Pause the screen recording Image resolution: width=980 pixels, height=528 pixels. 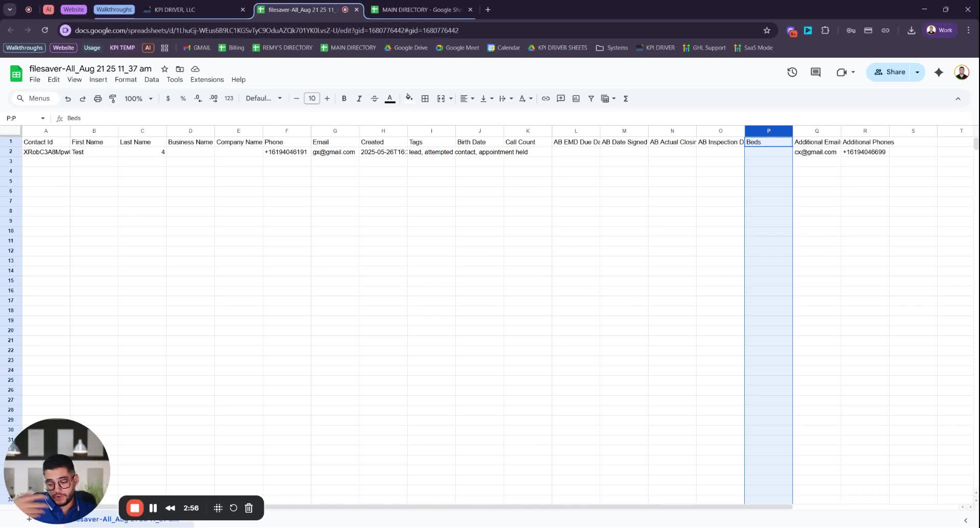click(x=153, y=508)
